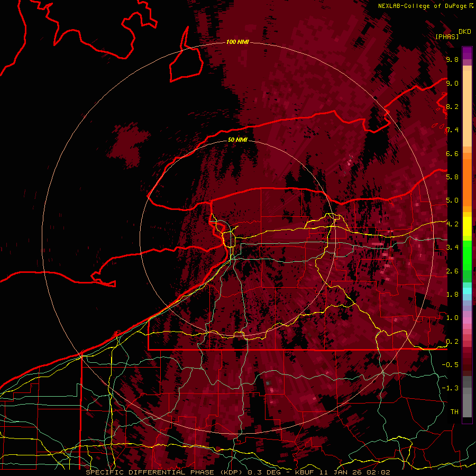This screenshot has width=476, height=476.
Task: Click the 7.4 scale value
Action: click(x=452, y=130)
